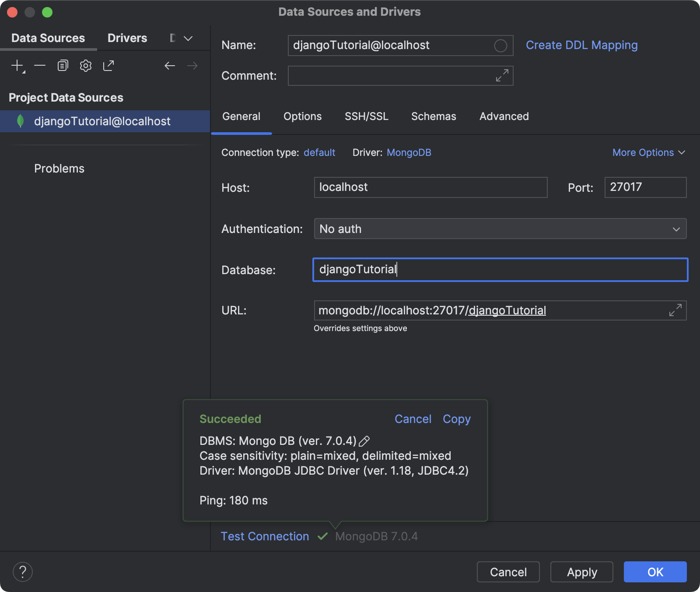Screen dimensions: 700x592
Task: Switch to Drivers tab
Action: coord(127,38)
